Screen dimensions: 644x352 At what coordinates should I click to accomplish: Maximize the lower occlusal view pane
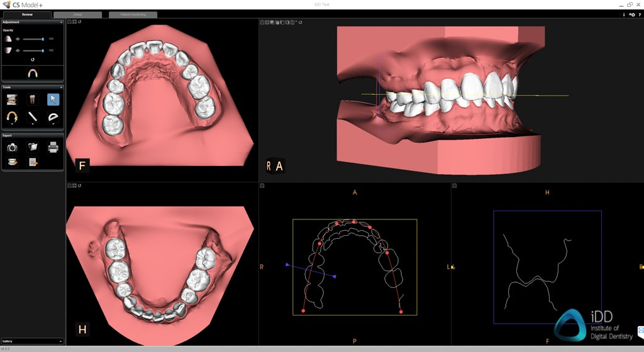click(x=74, y=185)
